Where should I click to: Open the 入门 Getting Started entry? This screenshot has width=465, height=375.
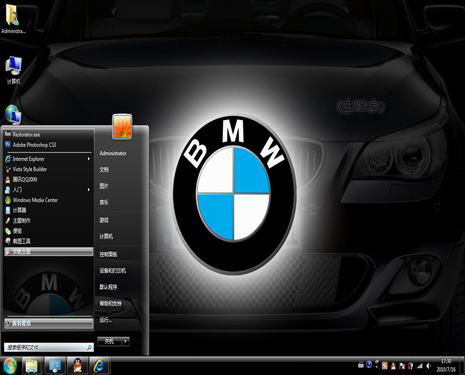(x=48, y=190)
